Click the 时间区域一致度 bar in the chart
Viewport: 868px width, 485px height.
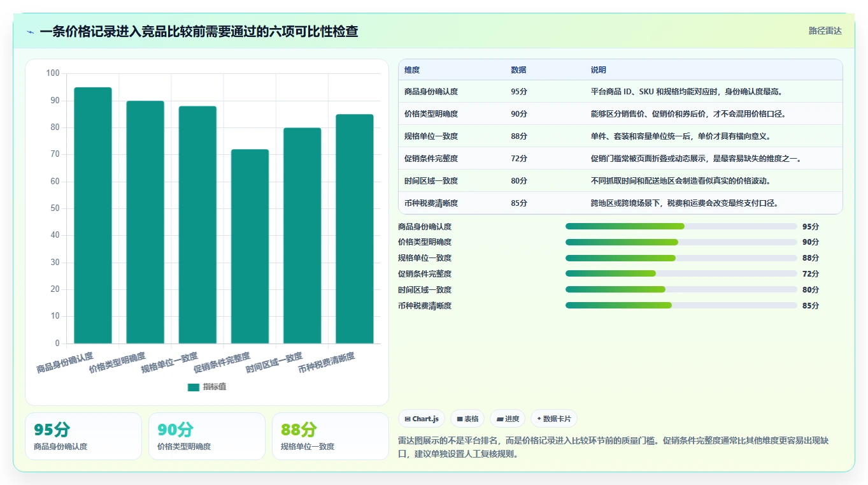point(302,236)
